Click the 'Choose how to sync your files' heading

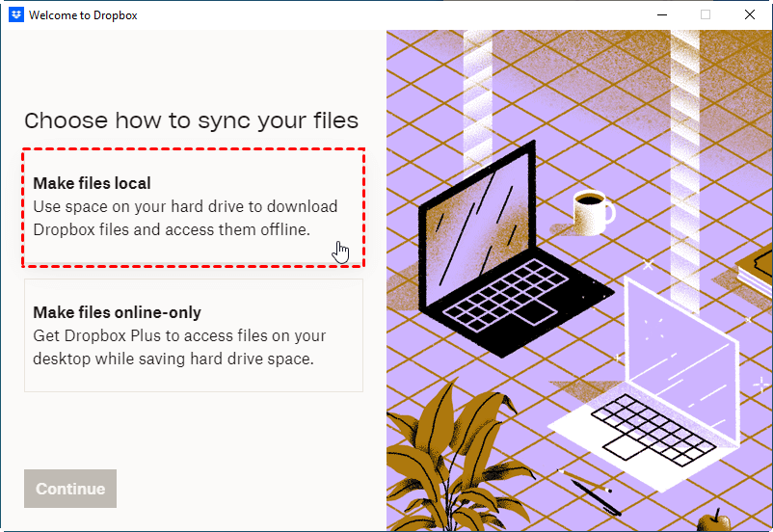(191, 120)
